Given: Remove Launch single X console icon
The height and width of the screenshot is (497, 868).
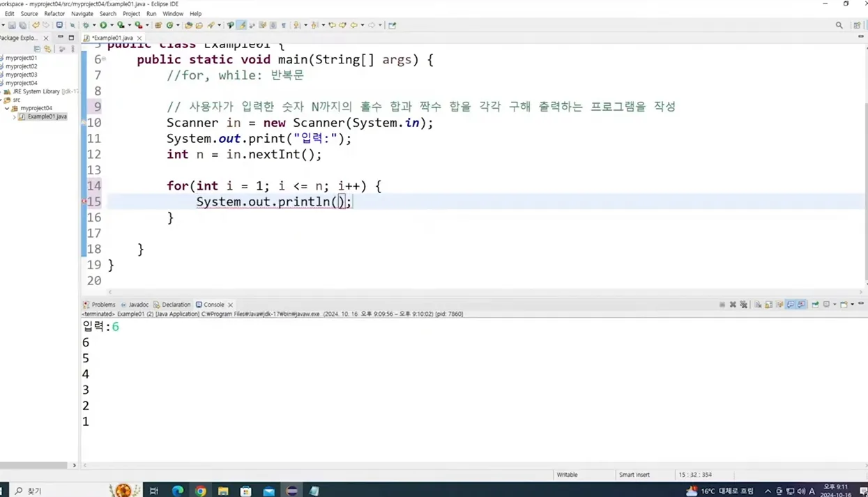Looking at the screenshot, I should coord(733,305).
